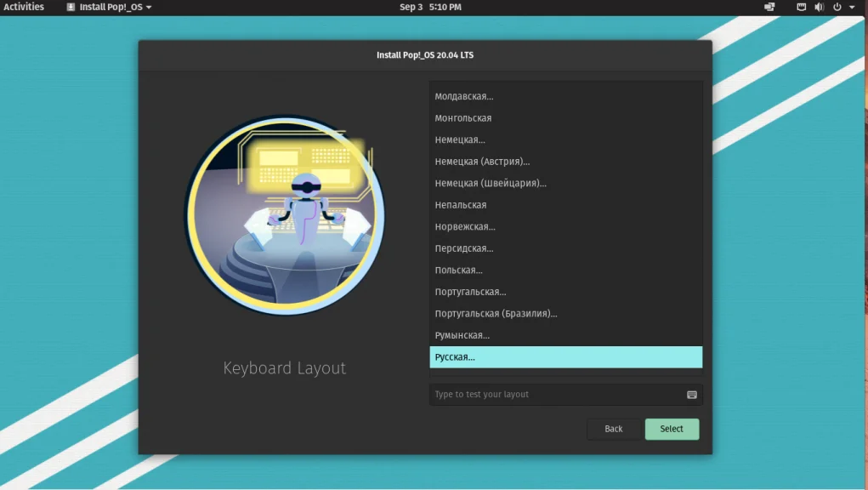Click the keyboard preview icon in test field
Viewport: 868px width, 490px height.
click(692, 395)
